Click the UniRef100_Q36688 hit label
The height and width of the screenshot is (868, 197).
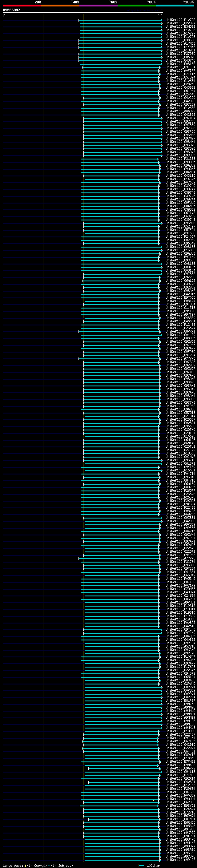(x=180, y=426)
